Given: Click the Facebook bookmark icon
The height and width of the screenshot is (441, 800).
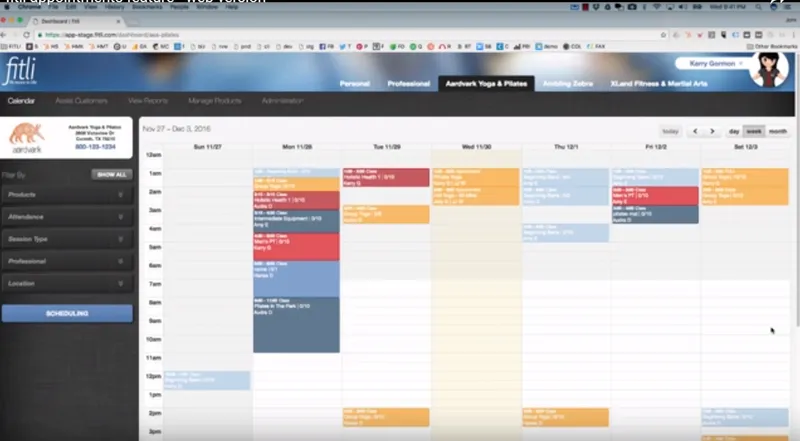Looking at the screenshot, I should click(322, 46).
